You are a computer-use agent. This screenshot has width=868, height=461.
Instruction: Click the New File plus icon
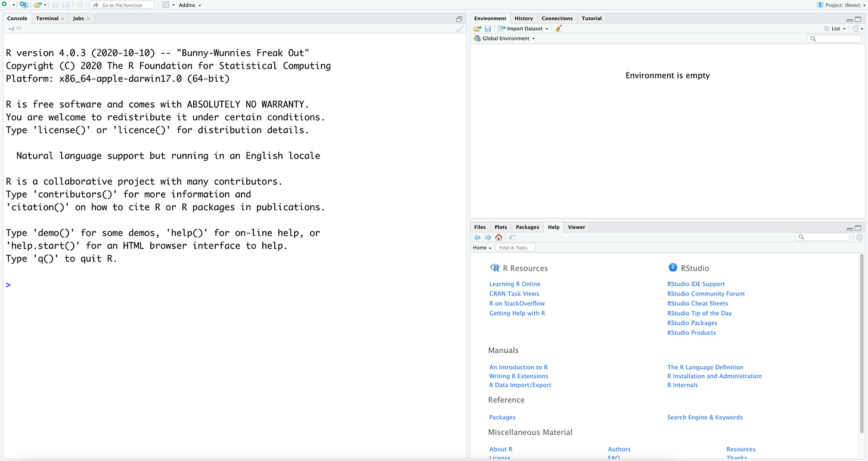coord(4,4)
